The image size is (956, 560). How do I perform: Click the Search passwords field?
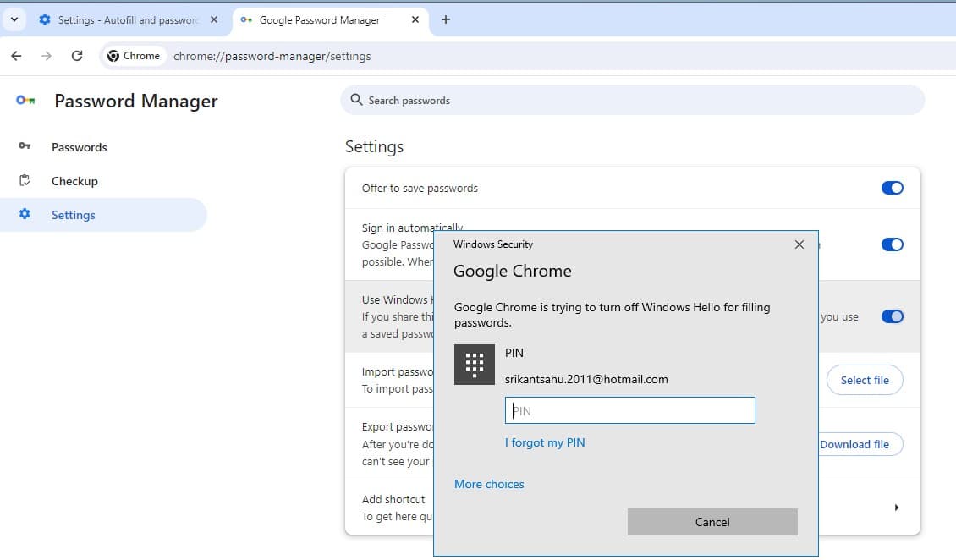pyautogui.click(x=592, y=100)
